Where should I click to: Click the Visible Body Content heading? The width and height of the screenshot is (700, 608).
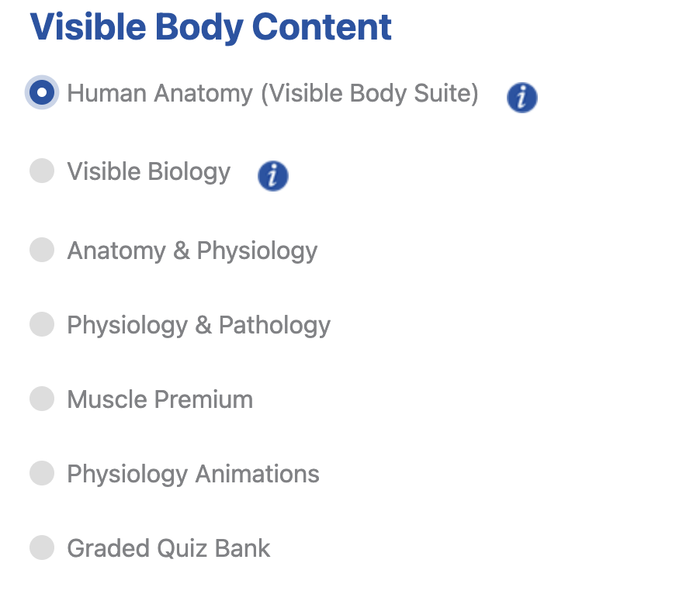209,26
